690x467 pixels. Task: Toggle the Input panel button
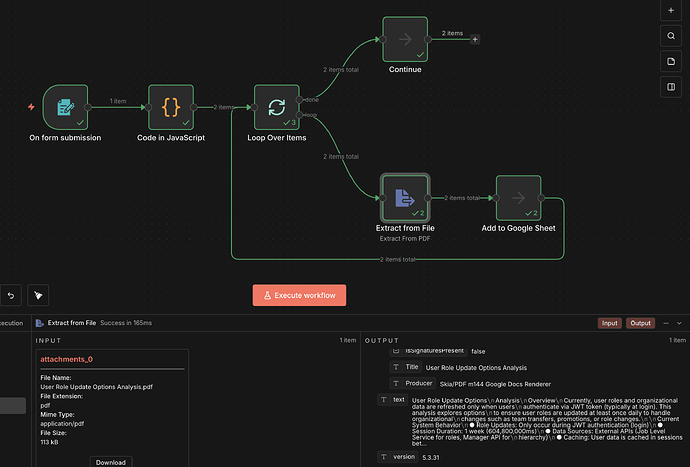[609, 323]
